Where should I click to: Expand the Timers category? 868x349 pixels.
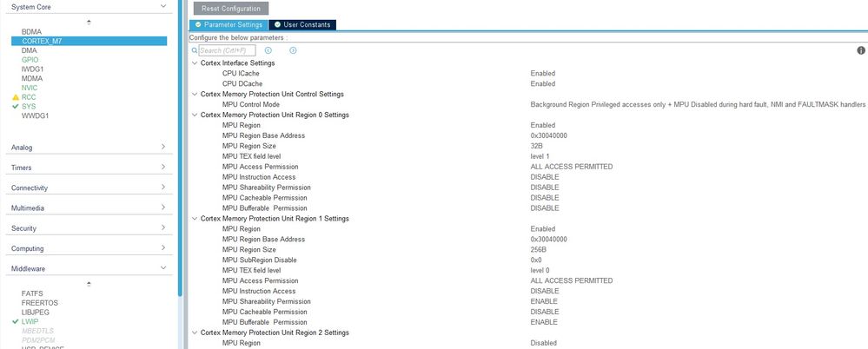162,167
